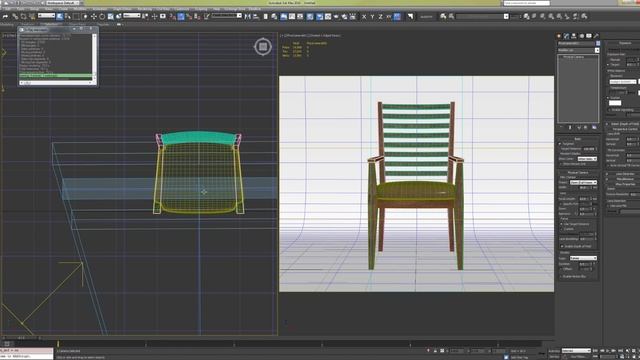Activate Select and Move tool
The width and height of the screenshot is (640, 360).
click(x=93, y=16)
